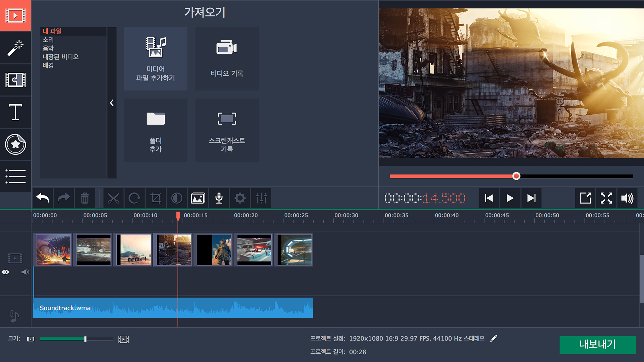Click the scissors Split clip tool
This screenshot has width=644, height=362.
click(113, 198)
